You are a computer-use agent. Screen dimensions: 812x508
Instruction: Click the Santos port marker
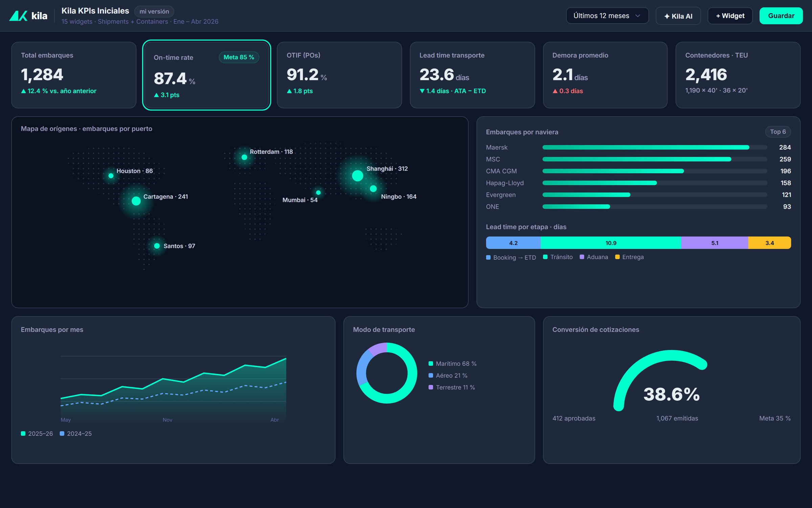coord(157,246)
